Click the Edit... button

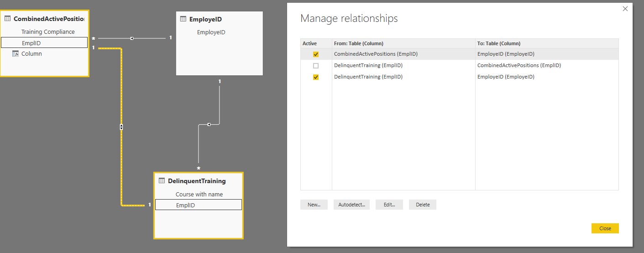389,205
